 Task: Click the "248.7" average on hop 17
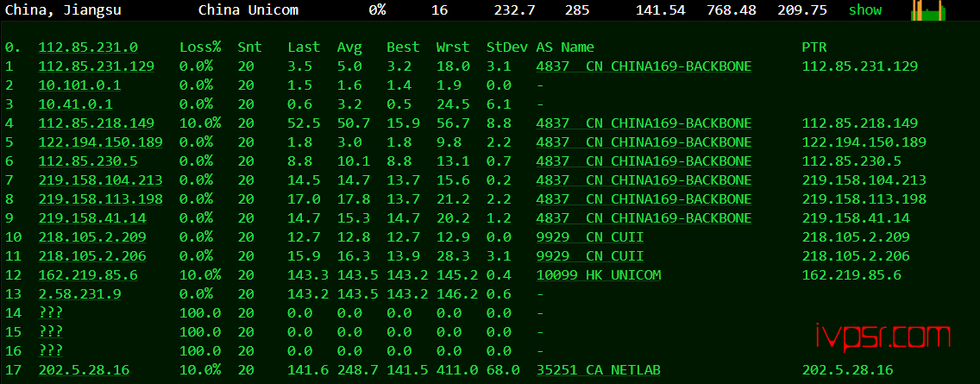[x=357, y=369]
